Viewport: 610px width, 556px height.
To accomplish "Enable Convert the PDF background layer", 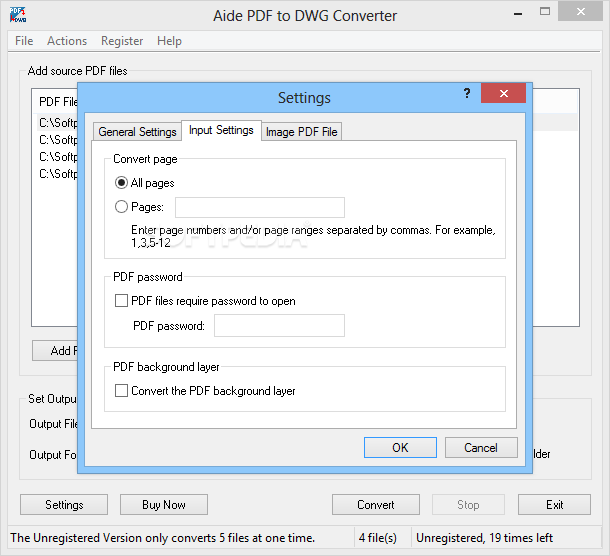I will pos(121,391).
